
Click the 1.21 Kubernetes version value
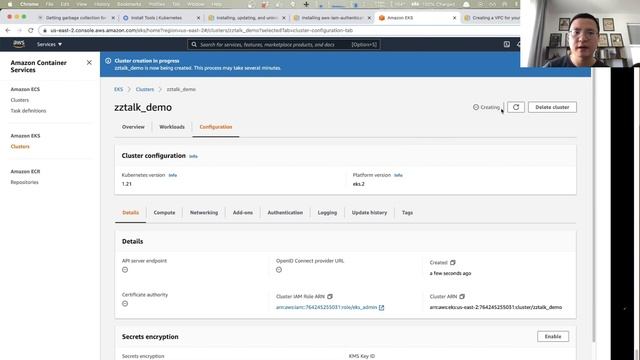(x=127, y=184)
